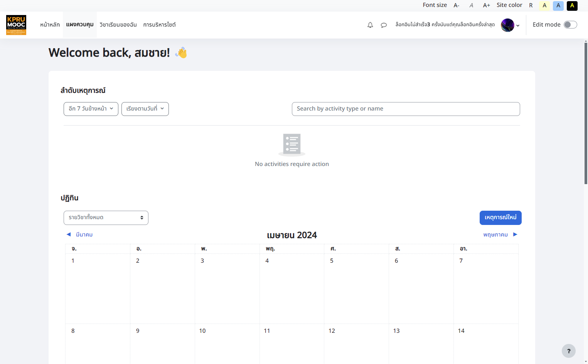This screenshot has width=588, height=364.
Task: Reset font size with italic A
Action: pos(471,5)
